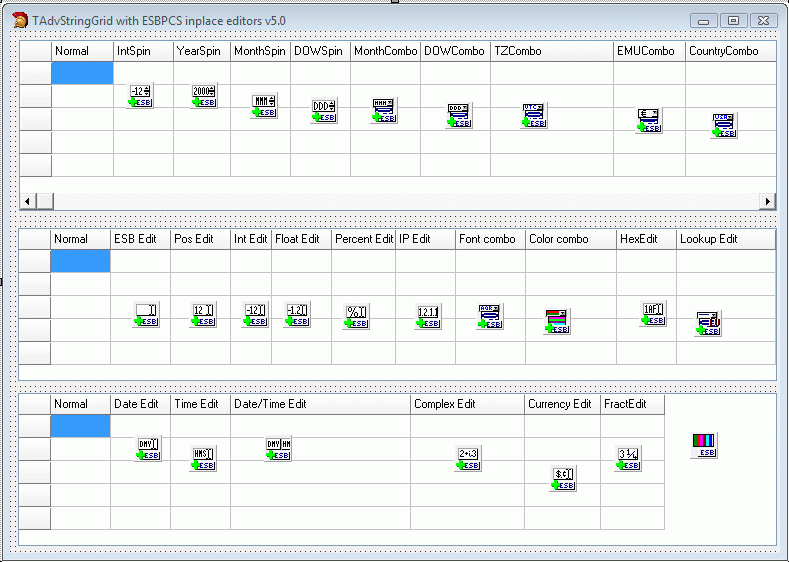Click the CountryCombo column header

coord(731,51)
